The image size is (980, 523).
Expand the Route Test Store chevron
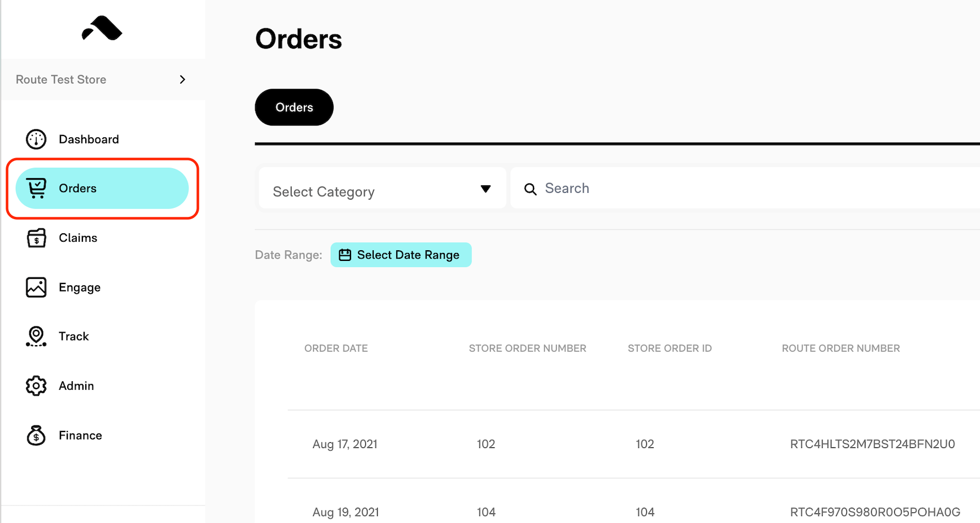pos(182,80)
